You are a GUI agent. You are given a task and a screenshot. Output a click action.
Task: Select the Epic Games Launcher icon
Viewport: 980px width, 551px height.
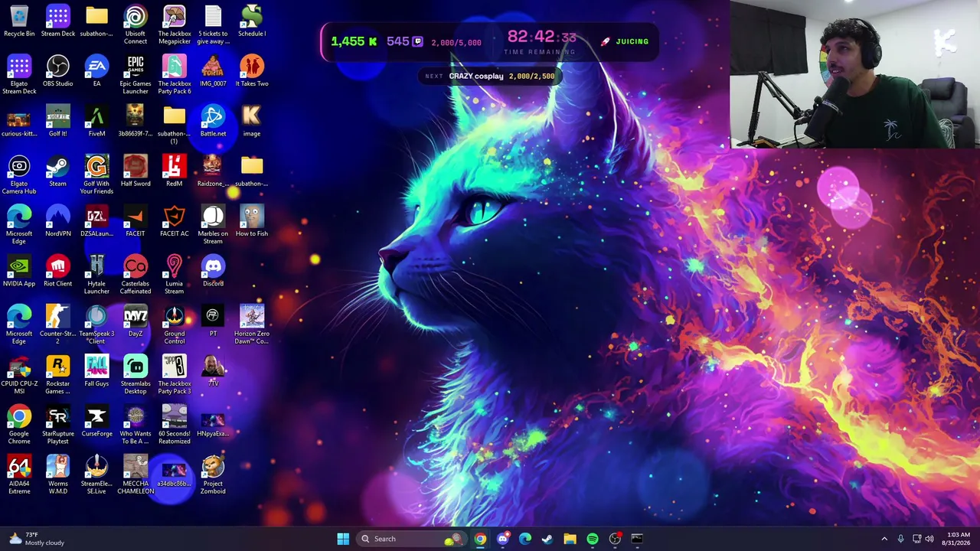[136, 75]
